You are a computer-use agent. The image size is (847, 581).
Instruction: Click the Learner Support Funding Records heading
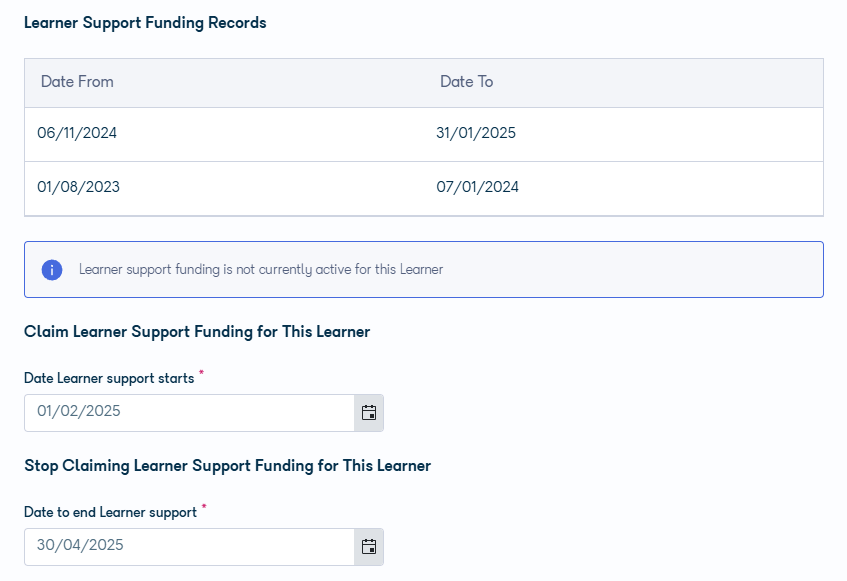[x=145, y=23]
